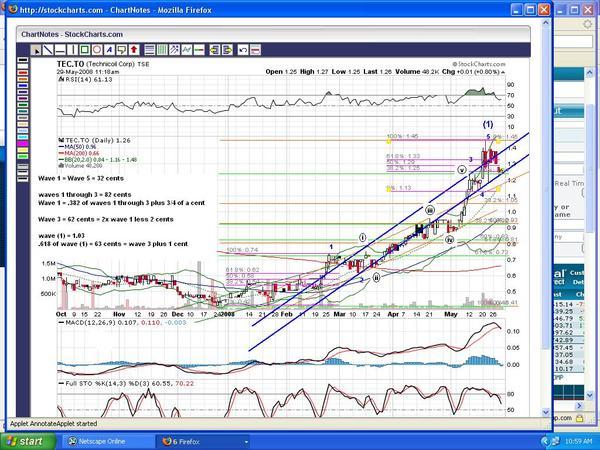Select the vertical line tool
The image size is (600, 450).
(72, 50)
